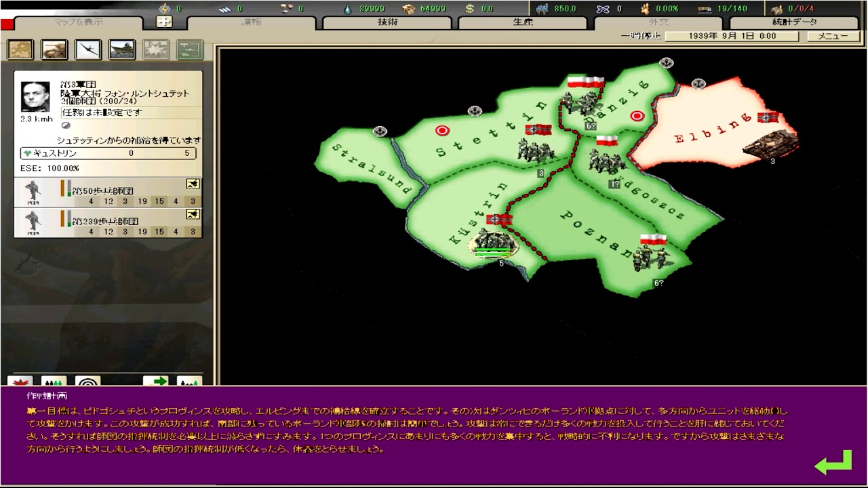Image resolution: width=868 pixels, height=488 pixels.
Task: Click the grey mission status icon below the mission field
Action: pyautogui.click(x=66, y=125)
